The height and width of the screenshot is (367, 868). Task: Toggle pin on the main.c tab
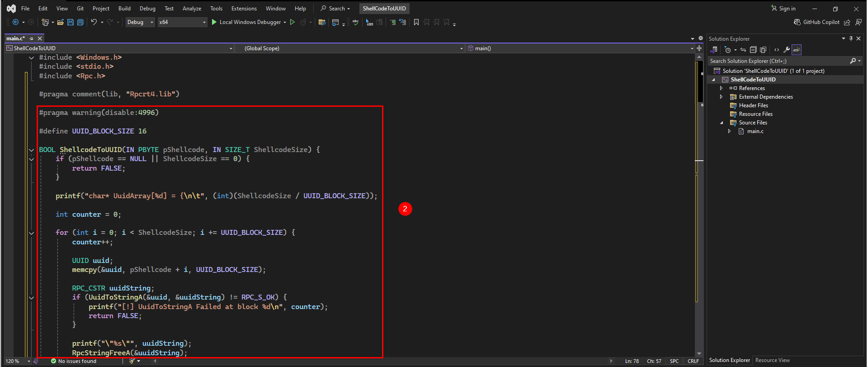[32, 38]
